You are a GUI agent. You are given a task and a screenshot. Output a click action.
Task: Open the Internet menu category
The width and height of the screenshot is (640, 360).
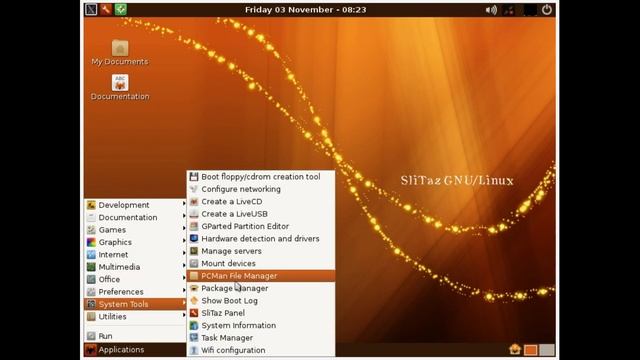point(135,254)
